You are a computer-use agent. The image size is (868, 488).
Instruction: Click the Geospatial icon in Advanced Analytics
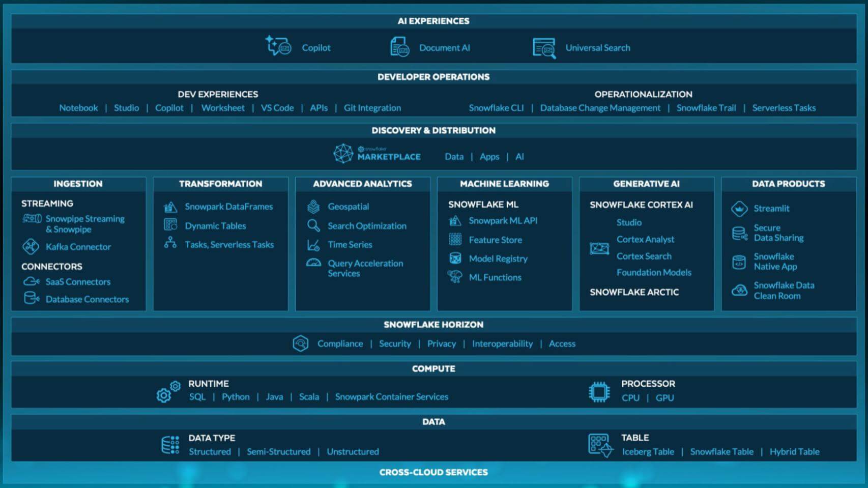pyautogui.click(x=313, y=207)
